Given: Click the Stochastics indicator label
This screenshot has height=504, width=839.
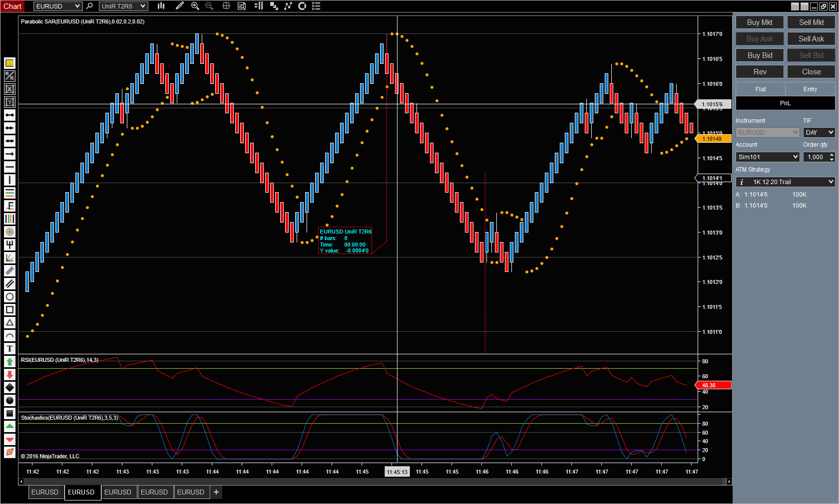Looking at the screenshot, I should pos(69,418).
